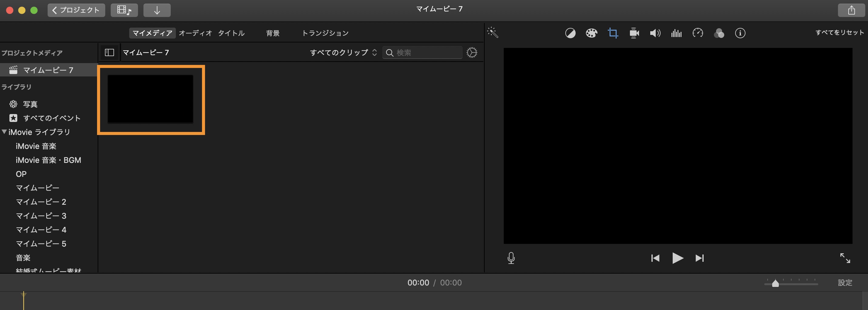Image resolution: width=868 pixels, height=310 pixels.
Task: Select マイムービー 7 project media item
Action: [49, 70]
